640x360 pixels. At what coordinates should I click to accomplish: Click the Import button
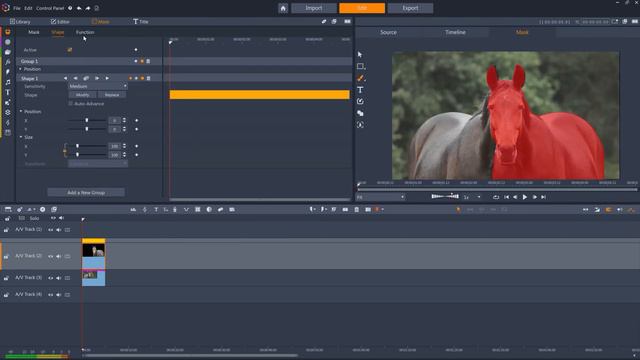(x=314, y=8)
